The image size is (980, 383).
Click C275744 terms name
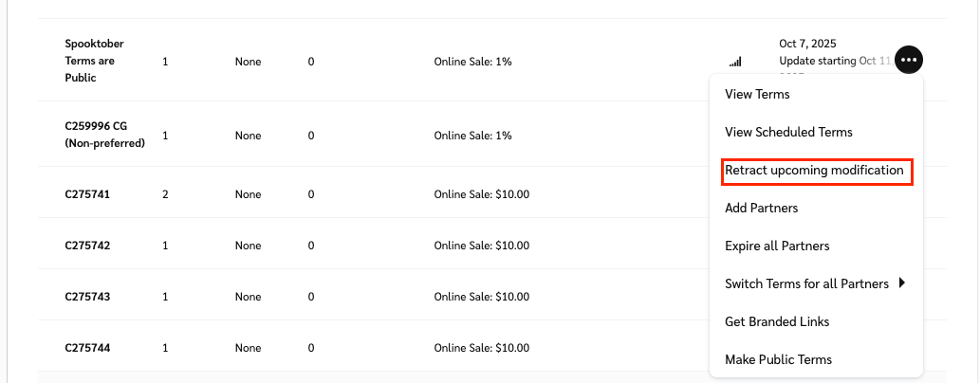point(87,348)
